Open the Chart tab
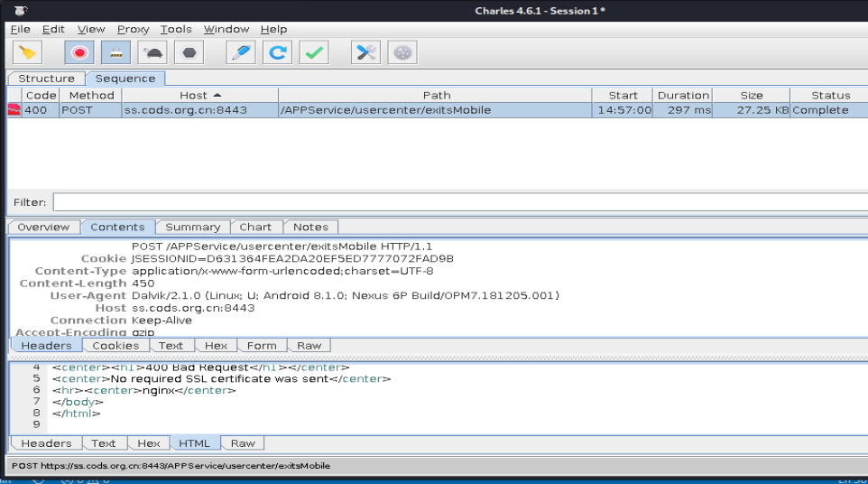The image size is (868, 484). [255, 227]
